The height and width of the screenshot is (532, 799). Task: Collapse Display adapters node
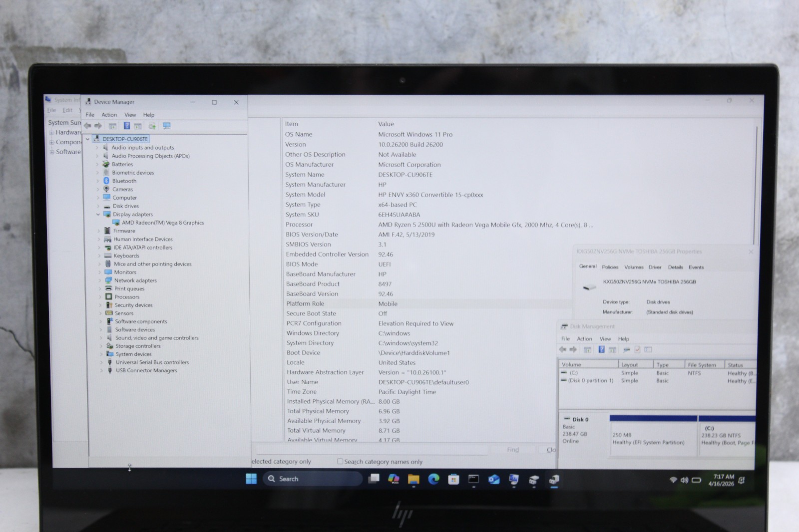[98, 214]
